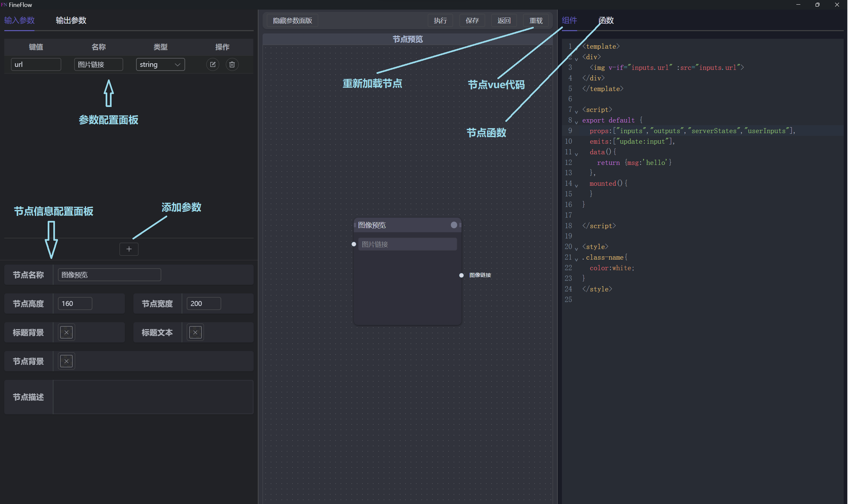This screenshot has width=848, height=504.
Task: Click code line 3 with img tag
Action: coord(667,68)
